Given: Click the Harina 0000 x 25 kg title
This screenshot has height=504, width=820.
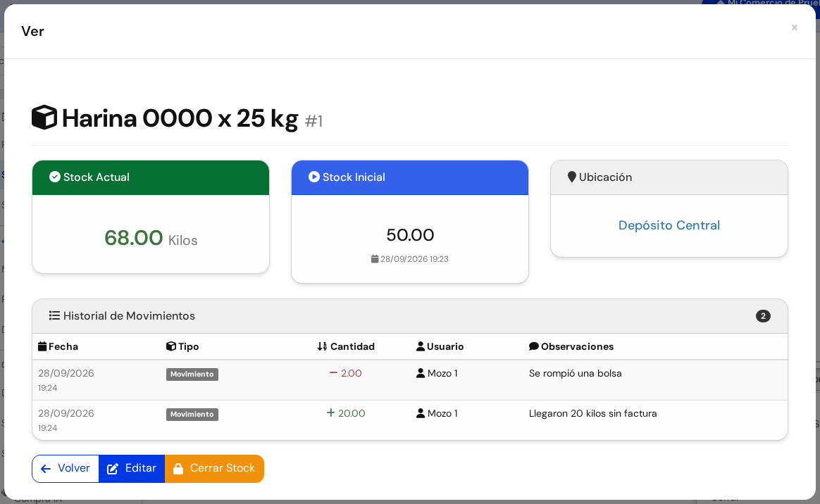Looking at the screenshot, I should point(180,118).
